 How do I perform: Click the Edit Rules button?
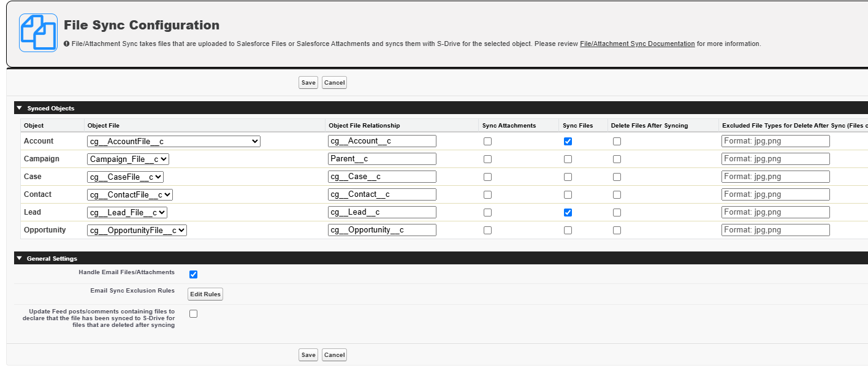pos(205,294)
